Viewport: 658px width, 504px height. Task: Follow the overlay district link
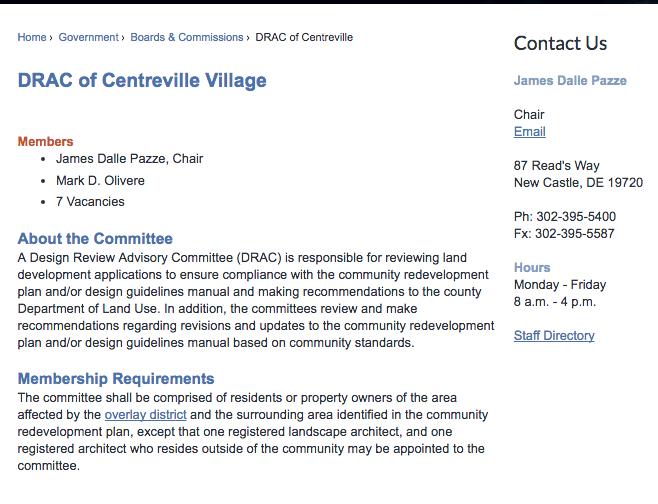click(145, 415)
